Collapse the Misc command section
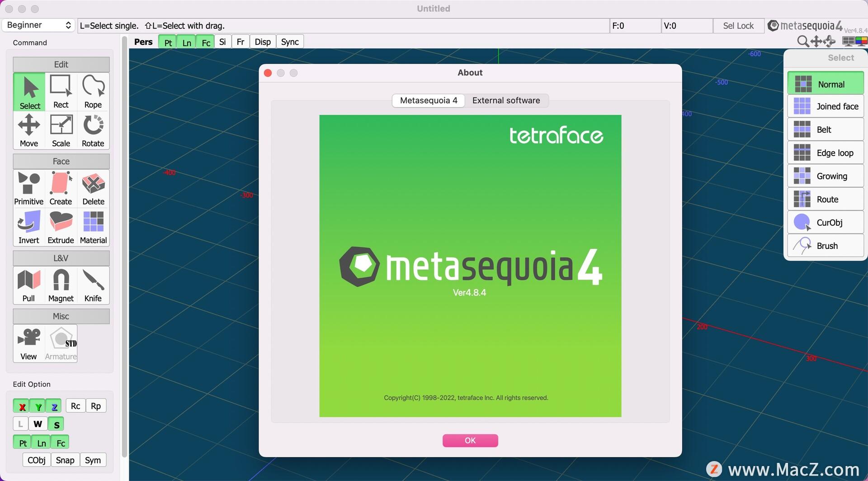This screenshot has width=868, height=481. coord(61,316)
